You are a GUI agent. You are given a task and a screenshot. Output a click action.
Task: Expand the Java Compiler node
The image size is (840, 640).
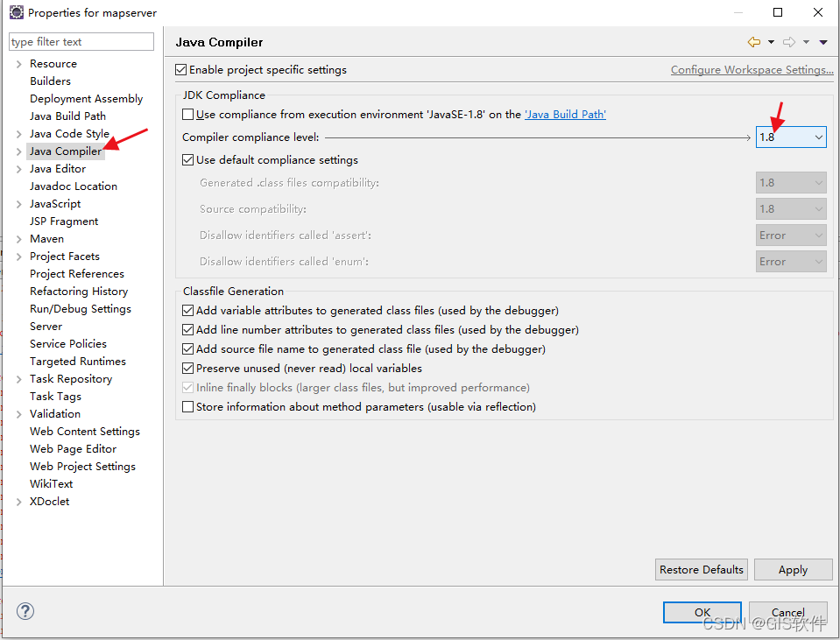[x=18, y=151]
